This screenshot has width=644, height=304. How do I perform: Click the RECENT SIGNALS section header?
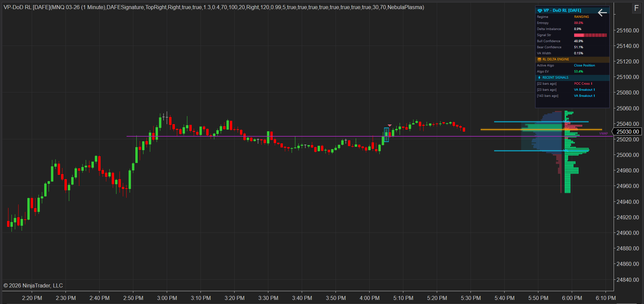point(572,78)
